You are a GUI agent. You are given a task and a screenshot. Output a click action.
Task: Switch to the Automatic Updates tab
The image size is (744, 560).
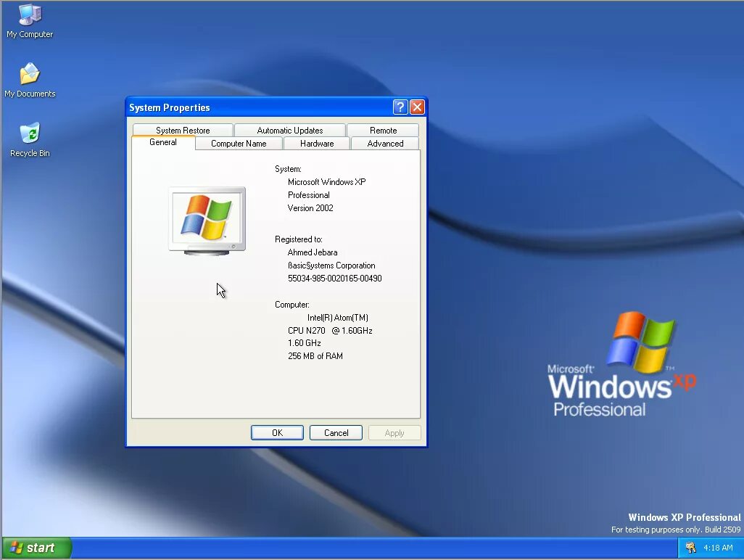[290, 131]
